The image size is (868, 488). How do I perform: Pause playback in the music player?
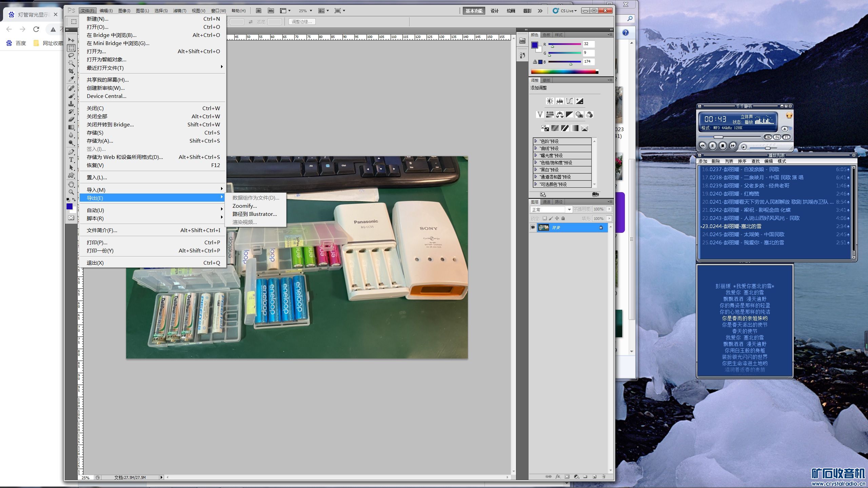click(x=712, y=145)
